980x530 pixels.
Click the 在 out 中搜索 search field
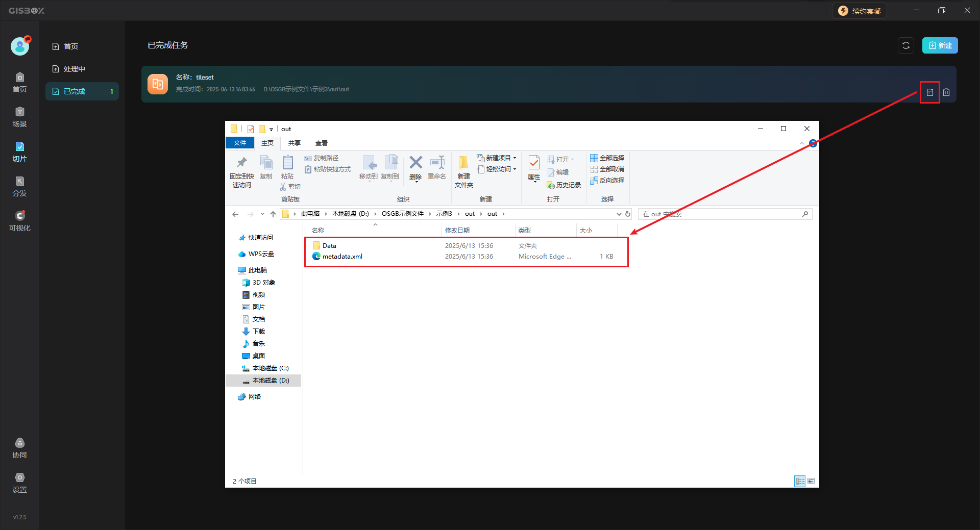(725, 214)
